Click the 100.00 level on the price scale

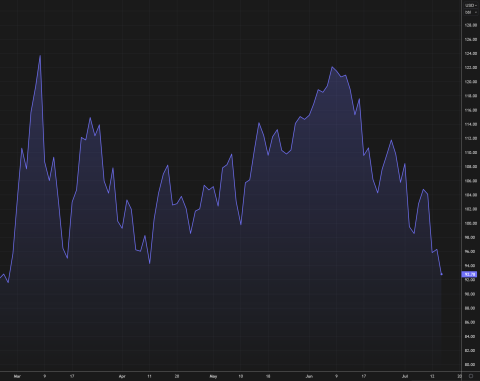pos(470,223)
